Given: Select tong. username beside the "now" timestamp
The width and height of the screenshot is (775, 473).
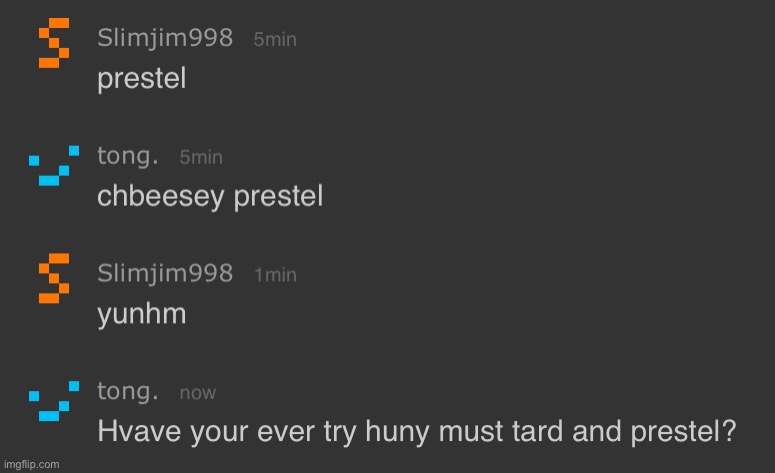Looking at the screenshot, I should [x=129, y=392].
